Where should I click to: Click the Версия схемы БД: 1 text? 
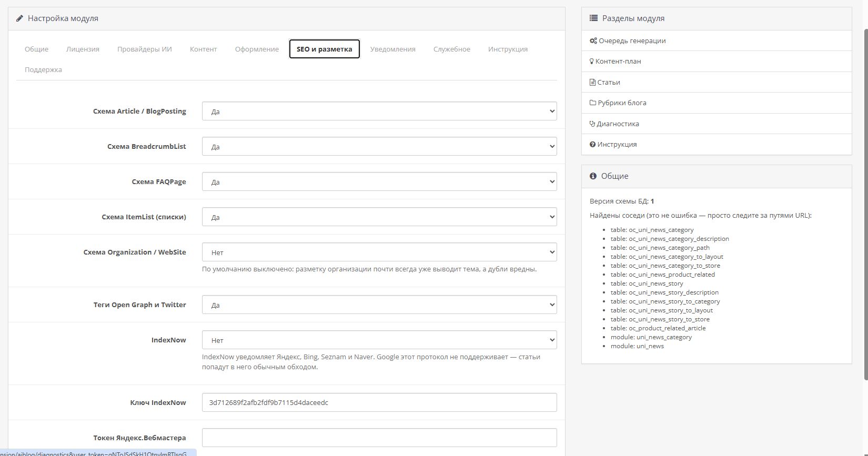[622, 201]
